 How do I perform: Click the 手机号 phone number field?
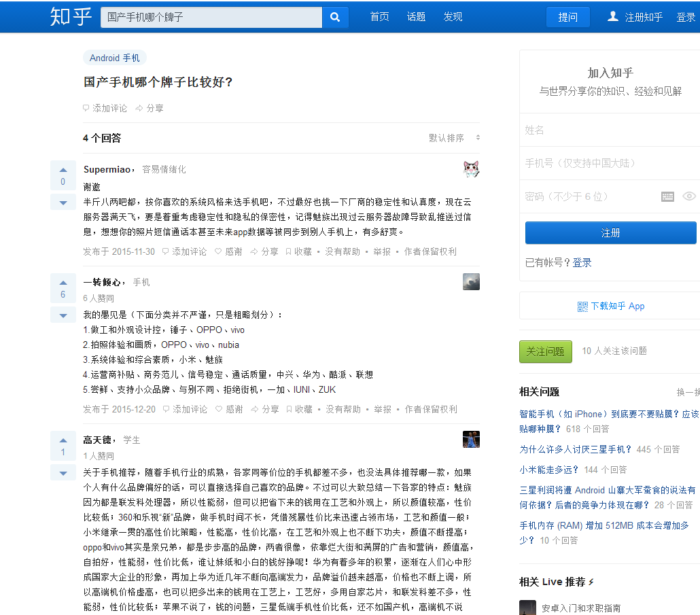[610, 163]
